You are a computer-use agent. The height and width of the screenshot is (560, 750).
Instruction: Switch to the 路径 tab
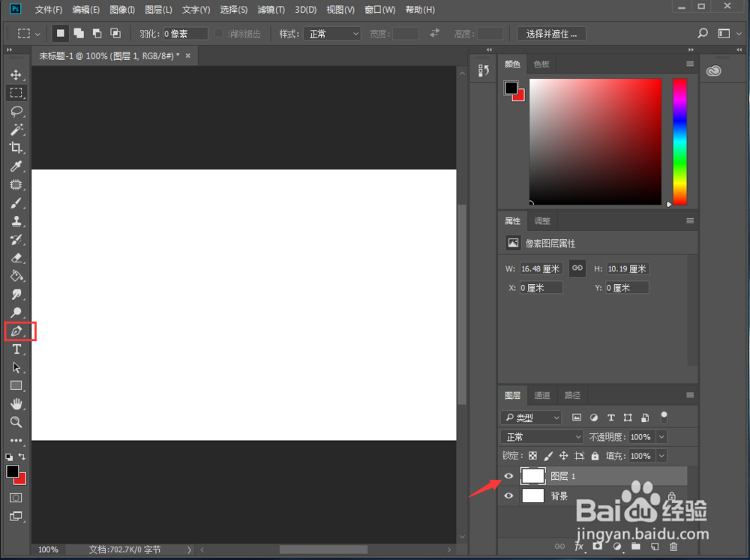tap(572, 395)
